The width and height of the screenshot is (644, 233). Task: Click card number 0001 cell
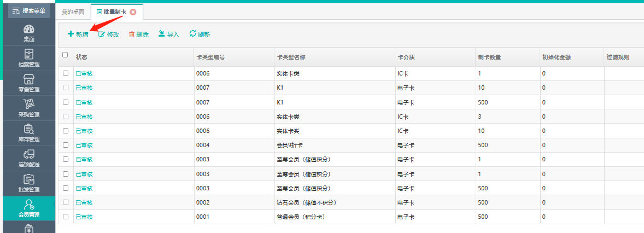coord(234,217)
